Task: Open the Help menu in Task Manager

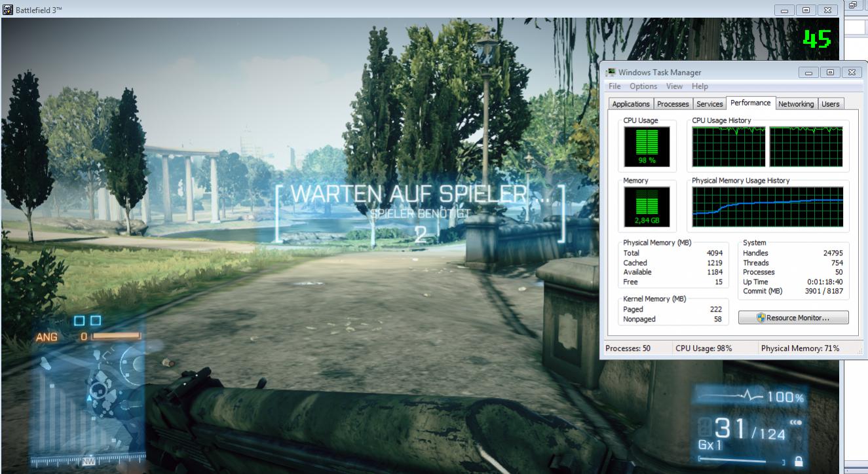Action: (700, 86)
